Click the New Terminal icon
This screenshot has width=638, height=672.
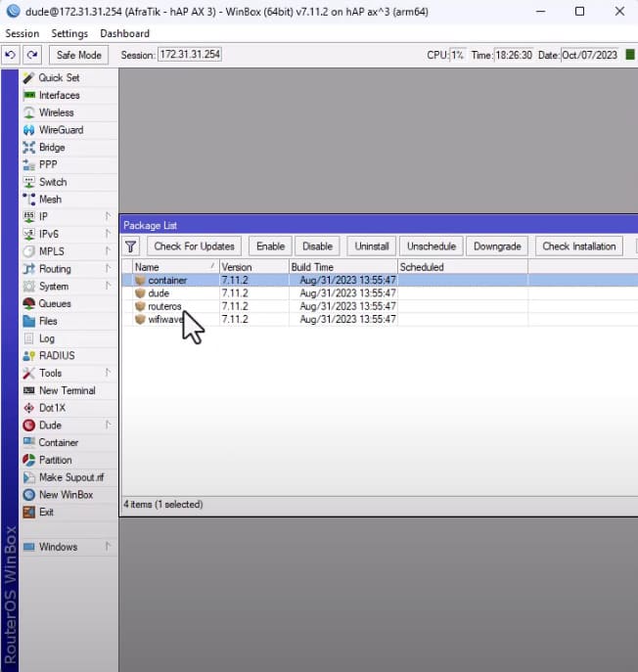click(28, 390)
